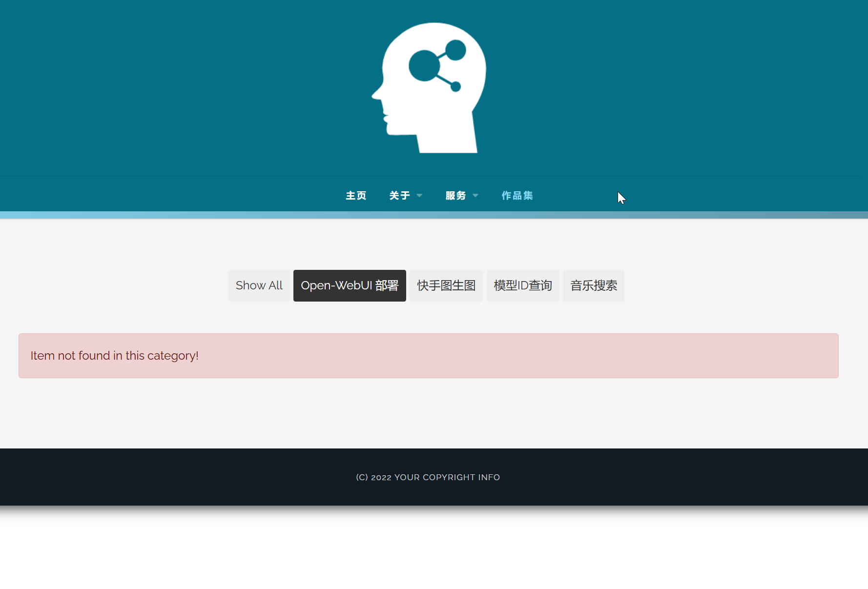
Task: Go to the highlighted 作品集 link
Action: tap(517, 196)
